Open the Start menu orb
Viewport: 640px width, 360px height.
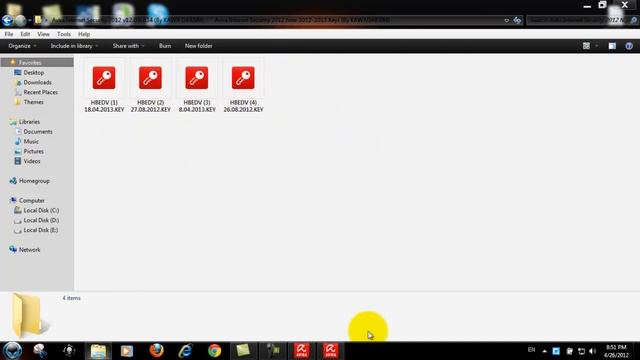[x=12, y=351]
